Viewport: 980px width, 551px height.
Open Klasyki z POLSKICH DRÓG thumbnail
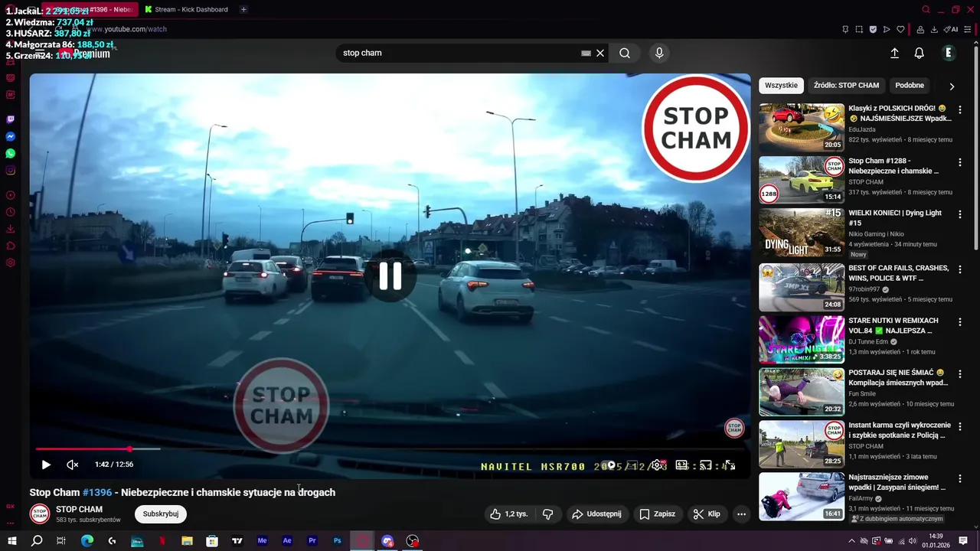tap(802, 127)
